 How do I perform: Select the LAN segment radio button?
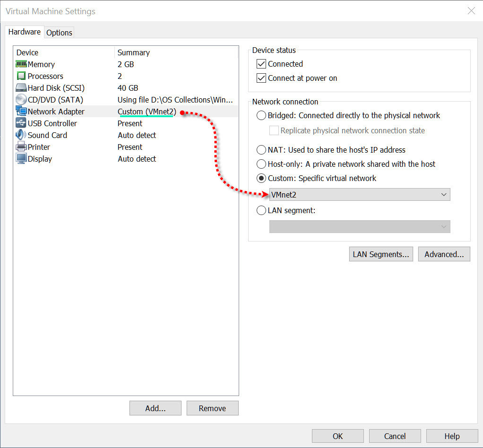point(261,210)
